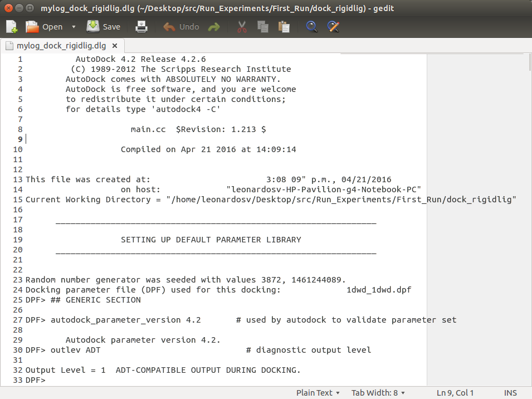Copy selection using the Copy icon

[262, 26]
